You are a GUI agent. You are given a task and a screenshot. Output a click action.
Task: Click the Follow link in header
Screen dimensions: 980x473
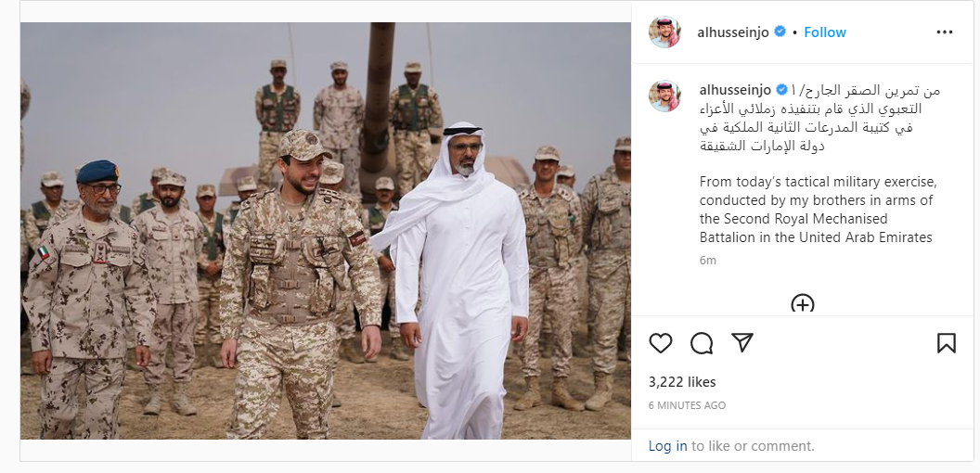pos(824,32)
